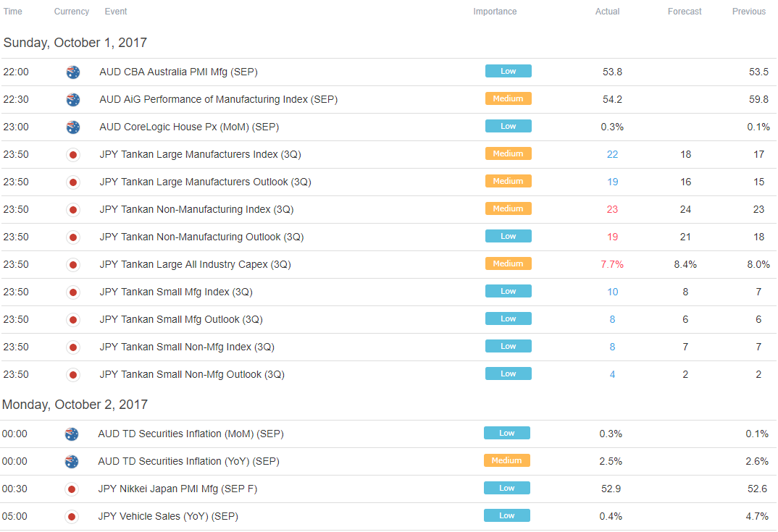Viewport: 778px width, 532px height.
Task: Click Medium badge for Tankan Non-Manufacturing Index
Action: (508, 208)
